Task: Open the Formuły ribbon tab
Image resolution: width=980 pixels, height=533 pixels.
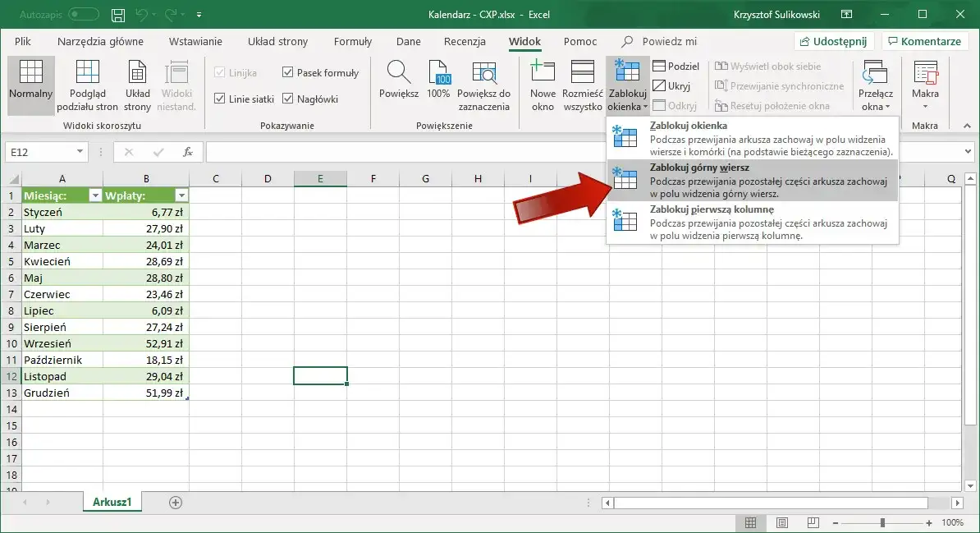Action: click(x=352, y=42)
